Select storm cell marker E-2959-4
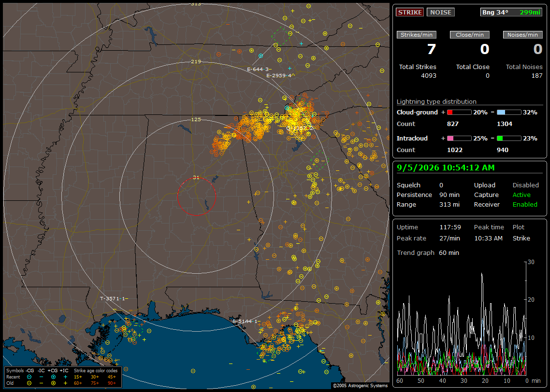This screenshot has width=550, height=392. pos(280,75)
